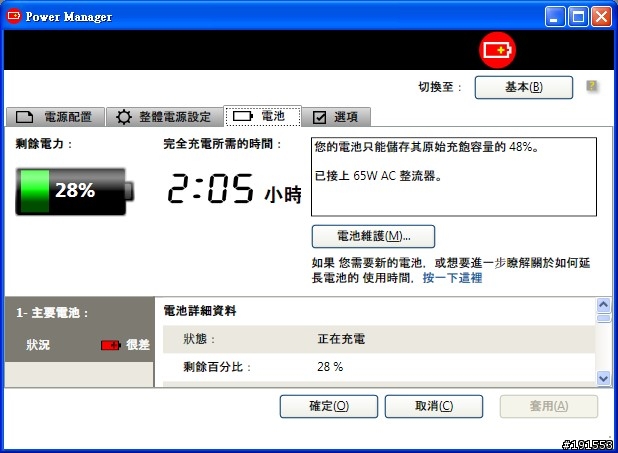Image resolution: width=618 pixels, height=453 pixels.
Task: Open 電池維護(M)... battery maintenance
Action: tap(373, 236)
